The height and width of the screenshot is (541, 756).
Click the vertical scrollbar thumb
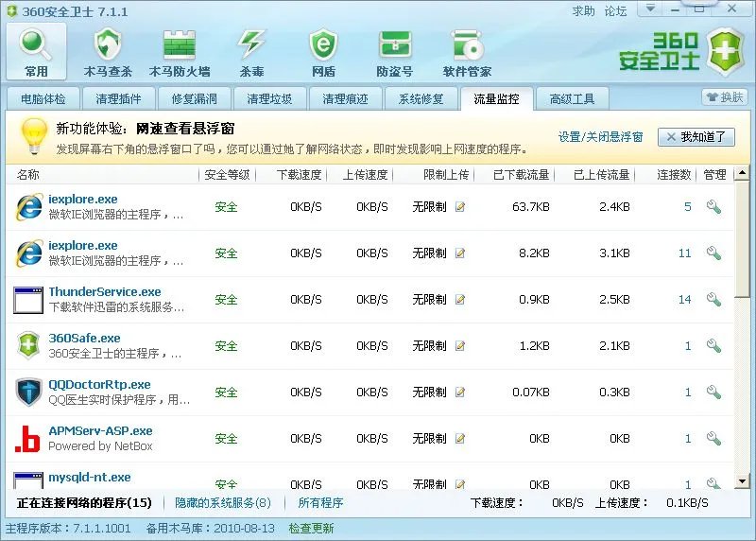[x=742, y=239]
